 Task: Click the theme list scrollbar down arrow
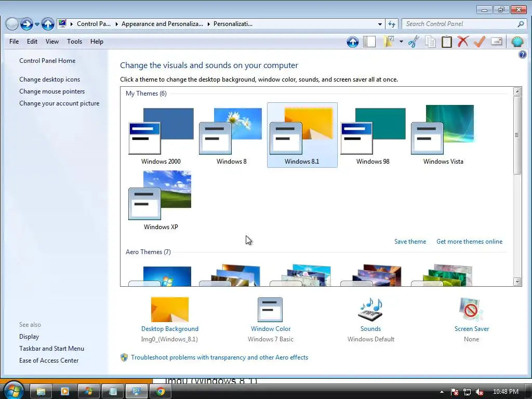517,281
